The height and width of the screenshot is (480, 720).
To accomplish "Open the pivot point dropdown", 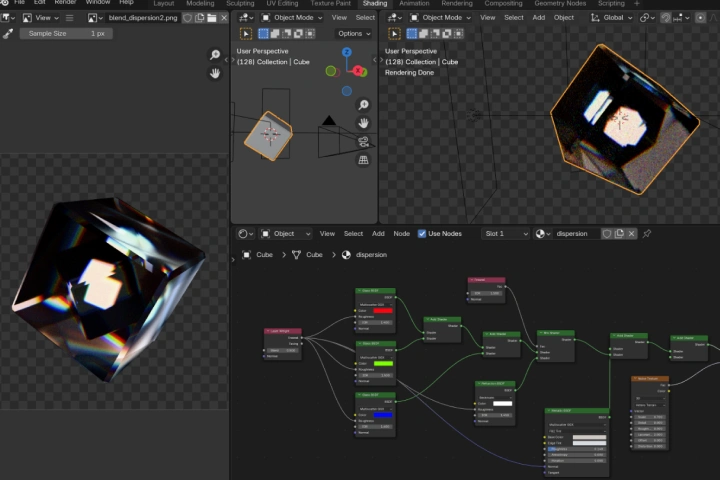I will click(647, 18).
